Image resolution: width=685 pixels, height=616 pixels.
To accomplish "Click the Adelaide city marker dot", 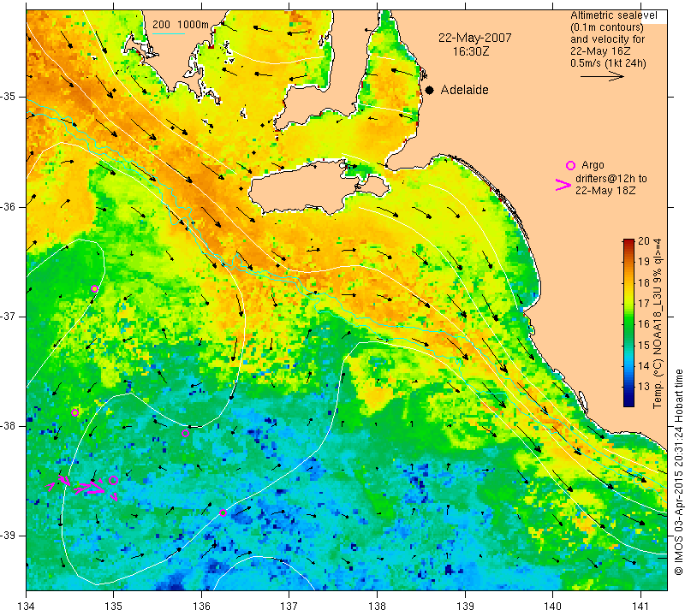I will tap(430, 90).
